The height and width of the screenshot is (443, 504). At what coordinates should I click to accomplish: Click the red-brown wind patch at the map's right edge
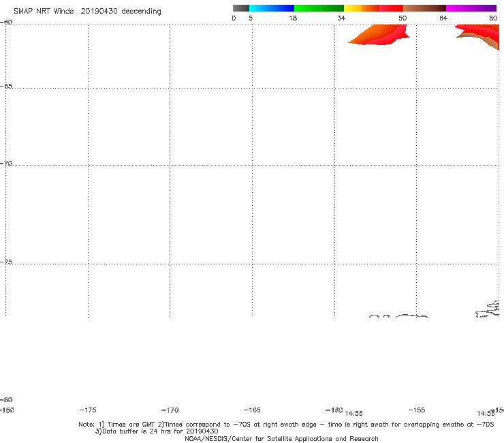click(481, 35)
